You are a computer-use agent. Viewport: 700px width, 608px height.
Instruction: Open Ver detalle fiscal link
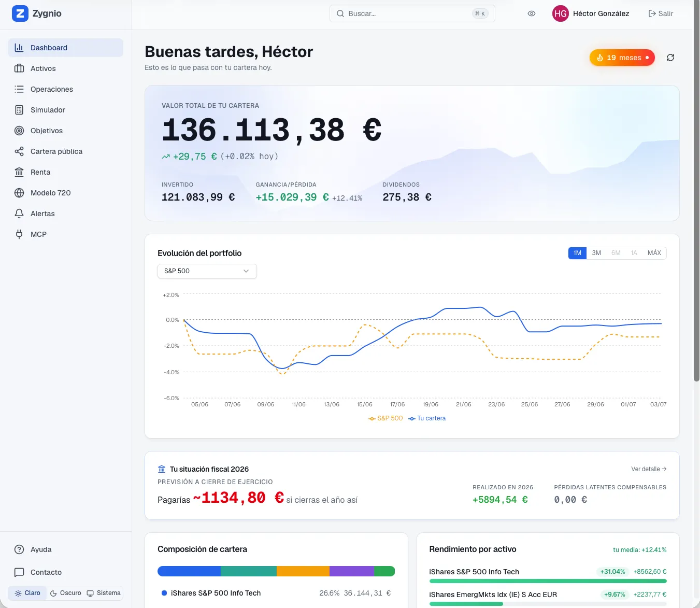(649, 469)
